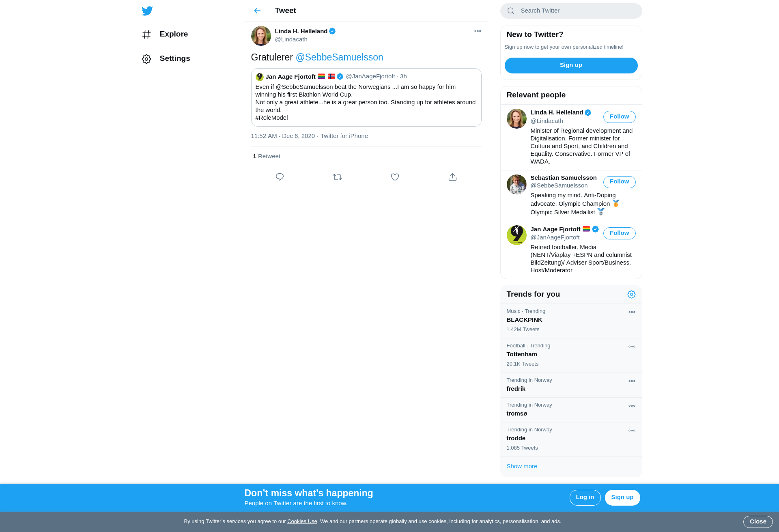This screenshot has width=779, height=532.
Task: Open Settings in the left sidebar
Action: pyautogui.click(x=166, y=59)
